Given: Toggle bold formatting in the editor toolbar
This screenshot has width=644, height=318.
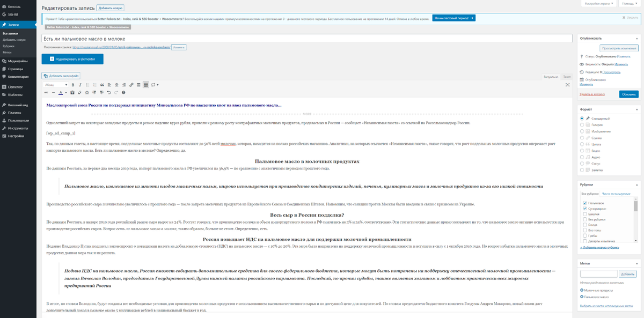Looking at the screenshot, I should coord(73,85).
